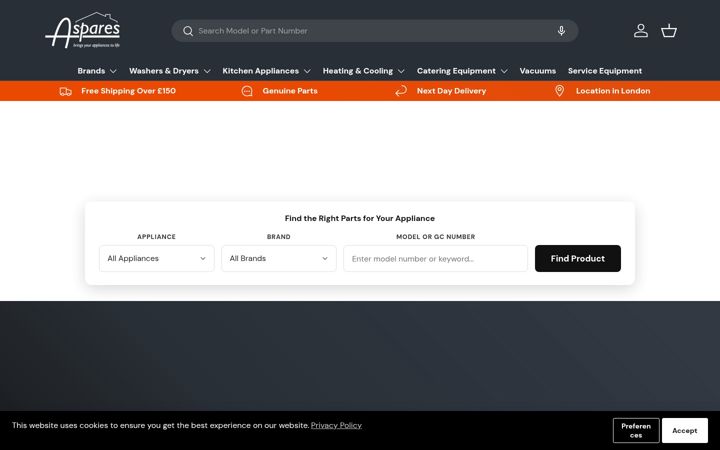Viewport: 720px width, 450px height.
Task: Open the All Appliances dropdown
Action: tap(157, 259)
